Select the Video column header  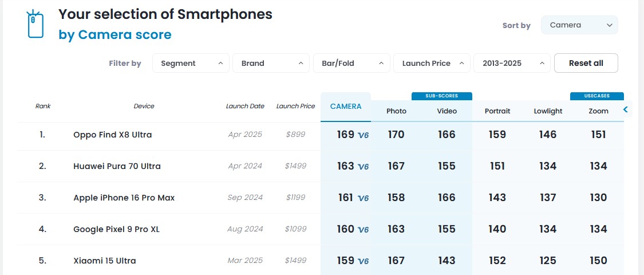(x=447, y=111)
